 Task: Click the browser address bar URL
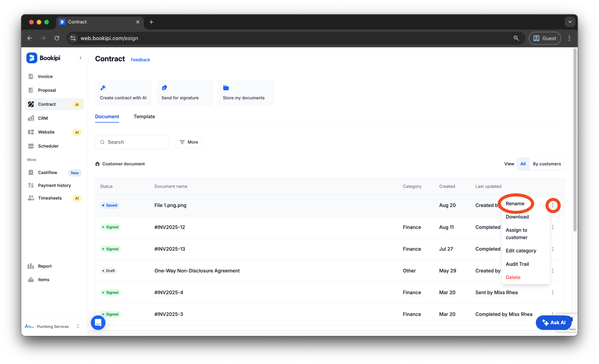click(x=109, y=38)
